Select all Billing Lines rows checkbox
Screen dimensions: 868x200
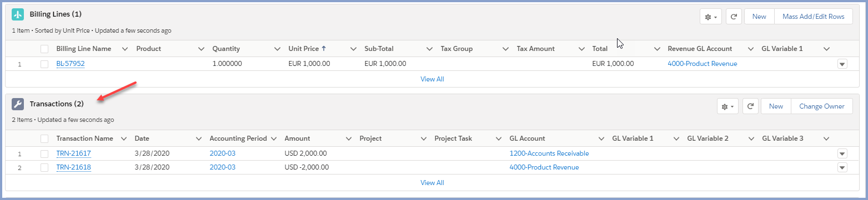click(x=44, y=49)
